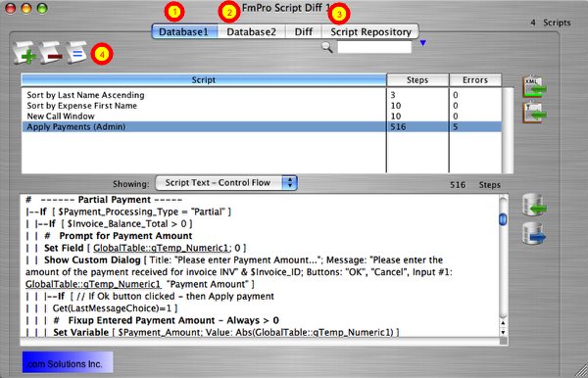Screen dimensions: 588x378
Task: Select the New Call Window script row
Action: 262,117
